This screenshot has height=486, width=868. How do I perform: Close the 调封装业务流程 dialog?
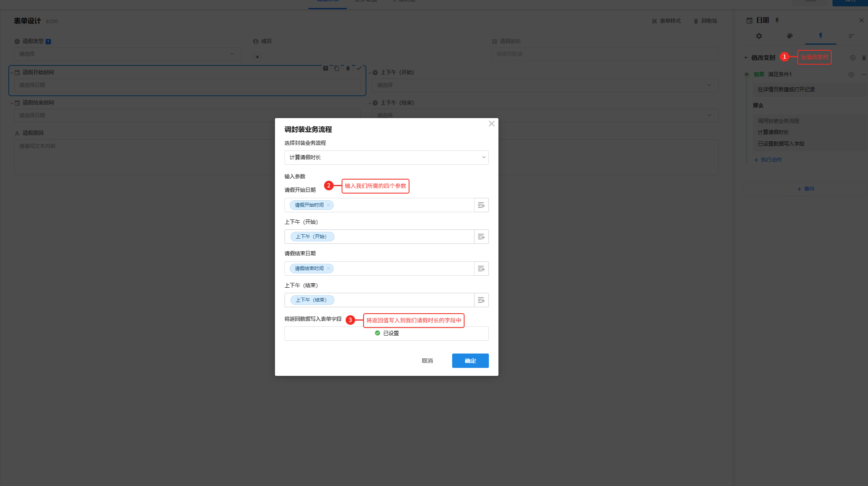coord(491,124)
